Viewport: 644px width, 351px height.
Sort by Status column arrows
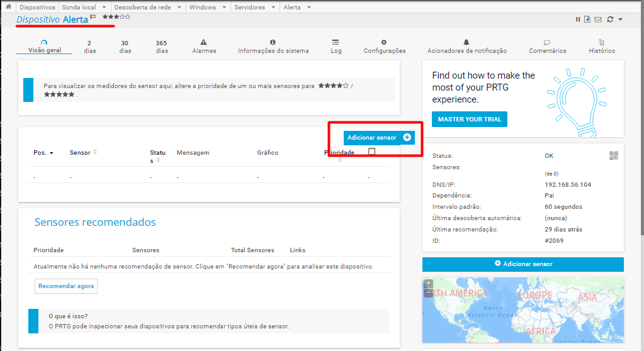[158, 160]
